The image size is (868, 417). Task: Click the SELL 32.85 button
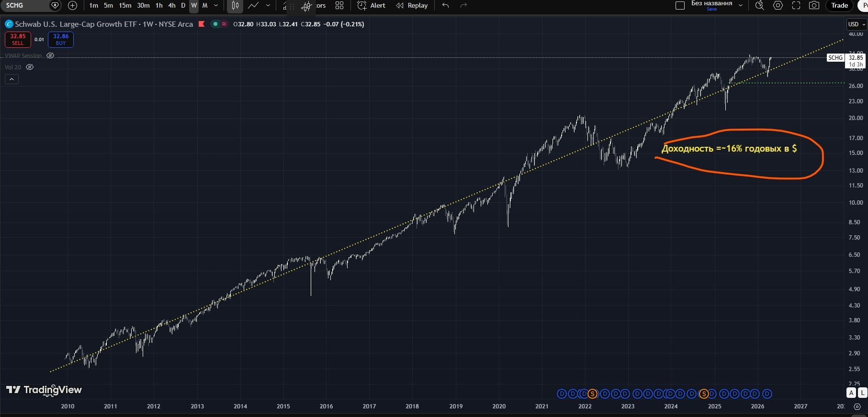[18, 40]
